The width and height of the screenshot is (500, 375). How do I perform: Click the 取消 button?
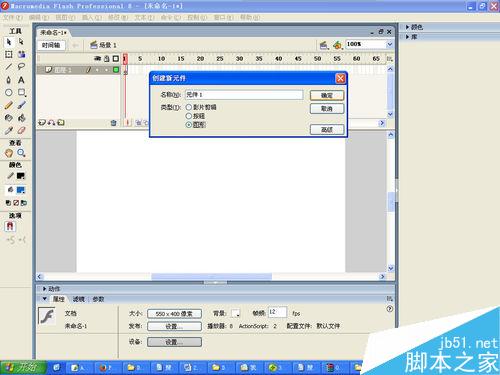point(327,109)
